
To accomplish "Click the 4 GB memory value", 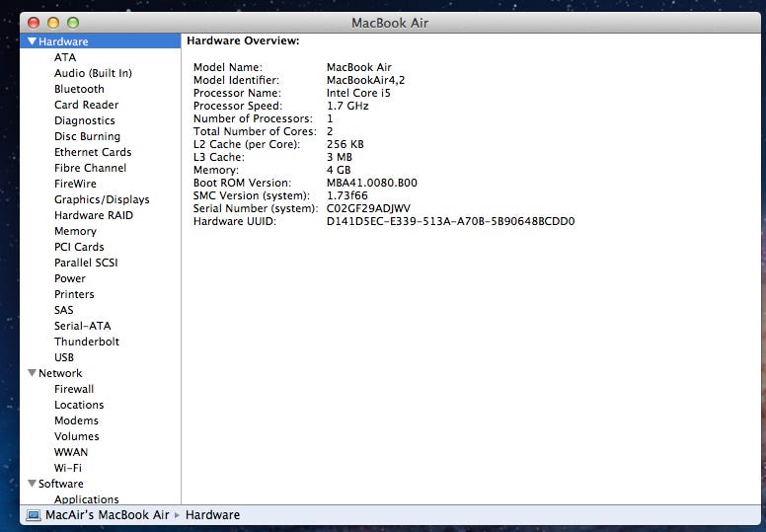I will 339,170.
